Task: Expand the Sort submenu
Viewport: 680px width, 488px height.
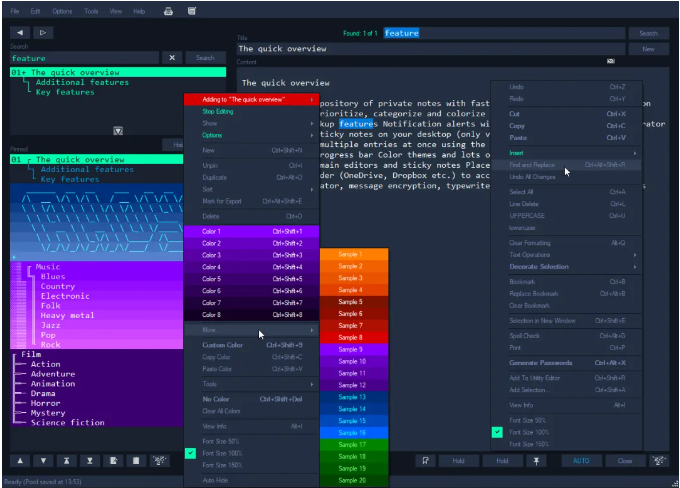Action: click(252, 189)
